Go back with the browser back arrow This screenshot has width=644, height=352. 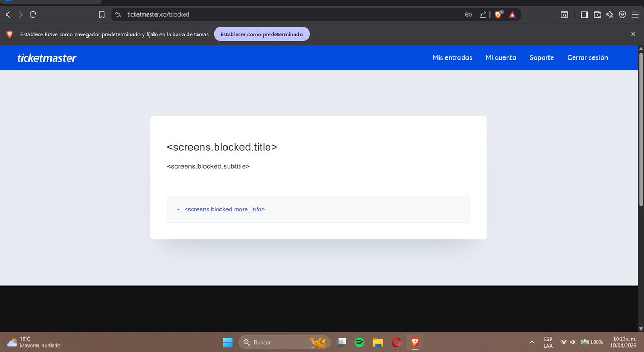(x=8, y=14)
